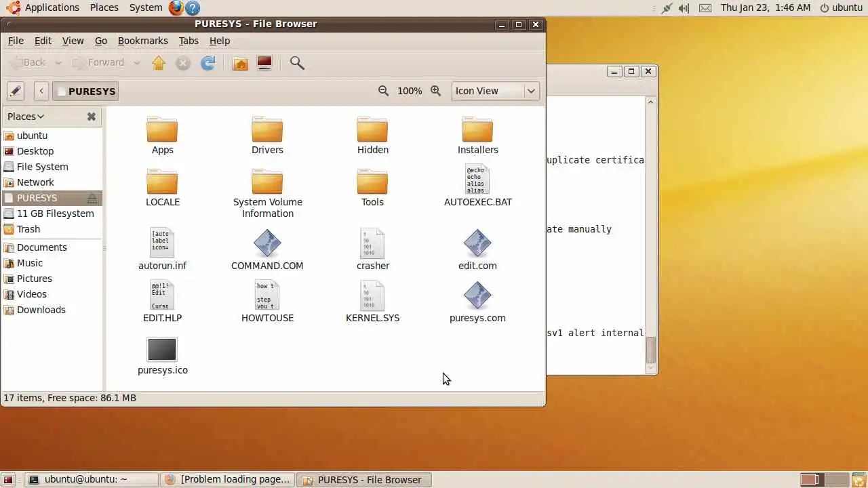Image resolution: width=868 pixels, height=488 pixels.
Task: Open Videos bookmark in sidebar
Action: coord(52,294)
